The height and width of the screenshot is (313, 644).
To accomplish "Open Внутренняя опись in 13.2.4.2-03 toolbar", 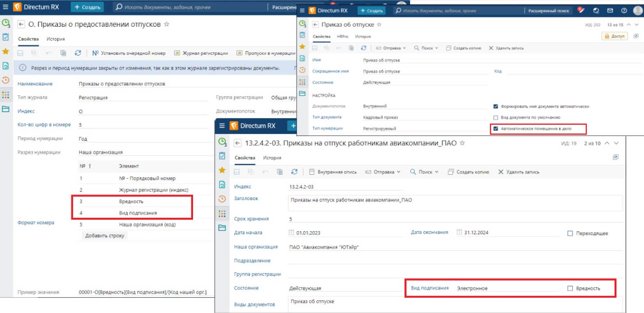I will [x=333, y=172].
